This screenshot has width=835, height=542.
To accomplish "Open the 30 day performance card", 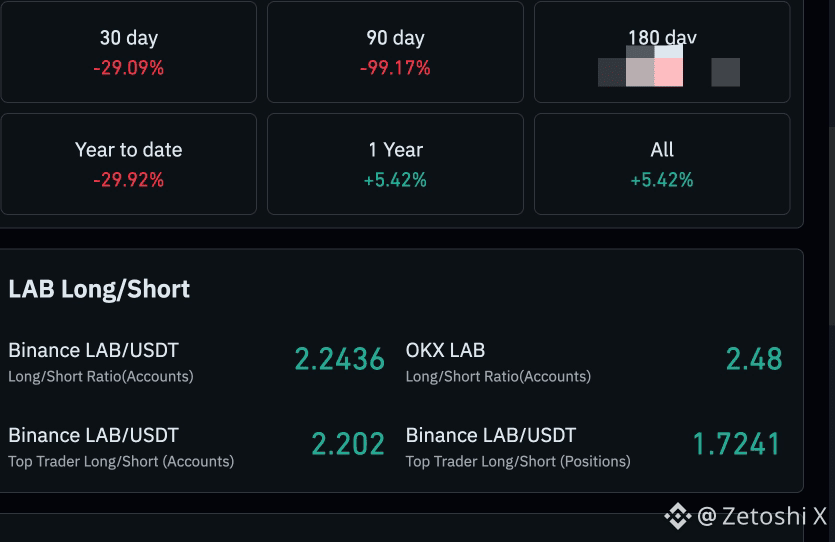I will tap(128, 52).
